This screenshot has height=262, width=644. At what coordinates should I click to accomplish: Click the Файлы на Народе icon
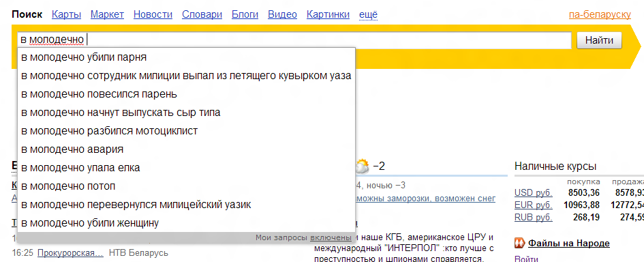519,243
